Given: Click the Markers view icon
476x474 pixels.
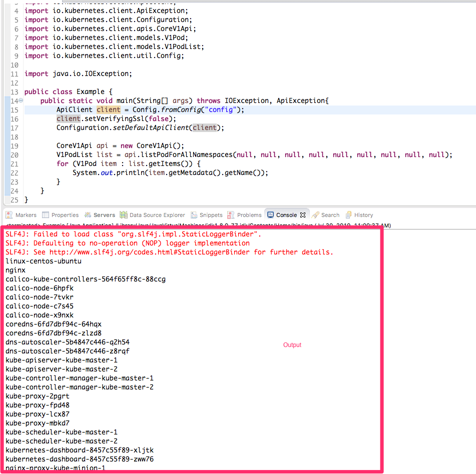Looking at the screenshot, I should [x=9, y=214].
